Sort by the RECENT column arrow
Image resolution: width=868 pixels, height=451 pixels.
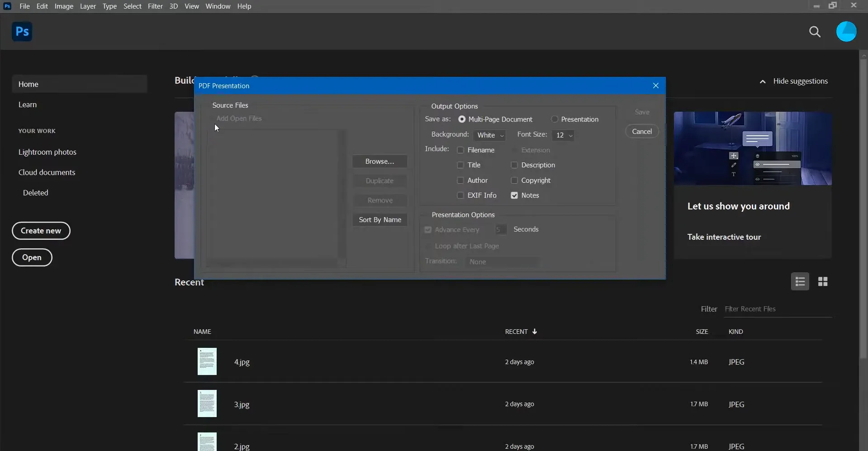(x=535, y=332)
